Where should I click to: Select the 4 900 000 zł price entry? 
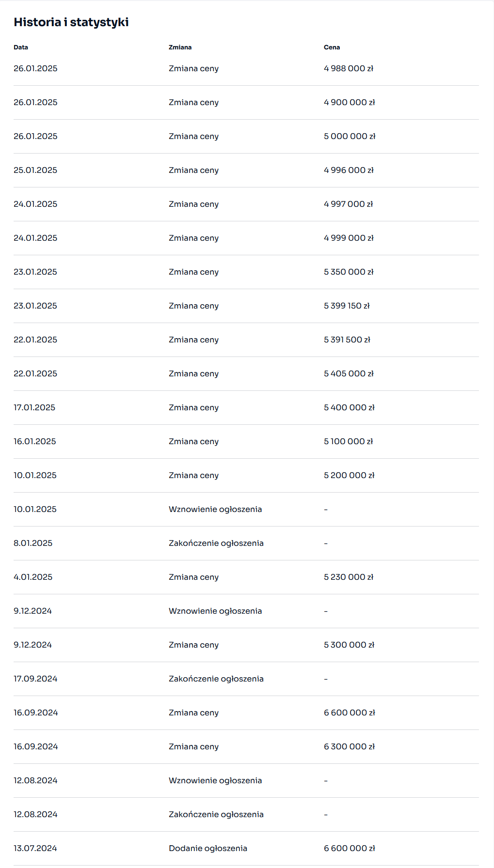click(349, 103)
